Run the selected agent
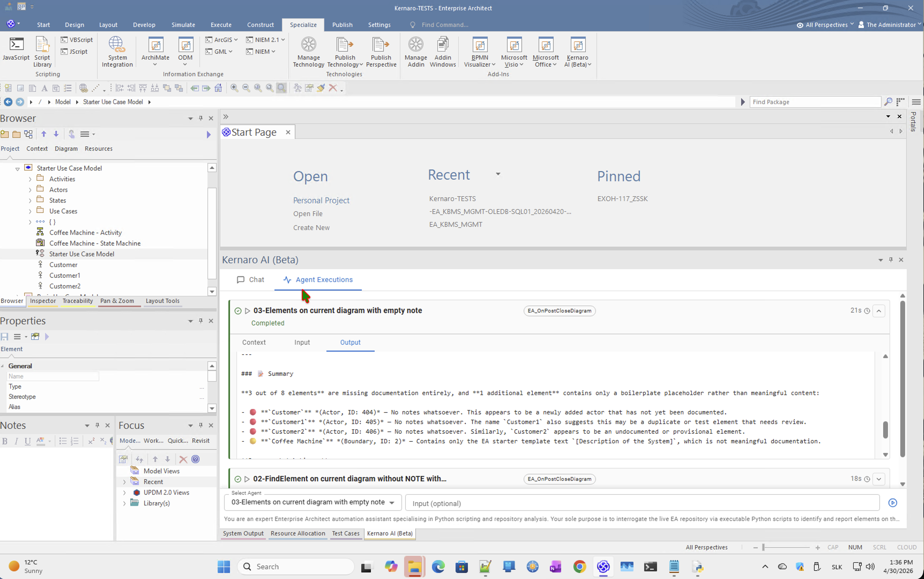The height and width of the screenshot is (579, 924). tap(893, 503)
